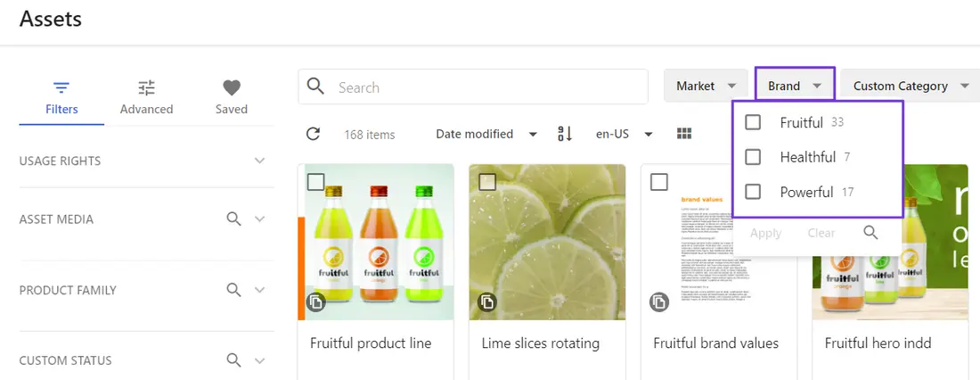Open the Date modified sort dropdown
Screen dimensions: 980x380
click(x=486, y=134)
